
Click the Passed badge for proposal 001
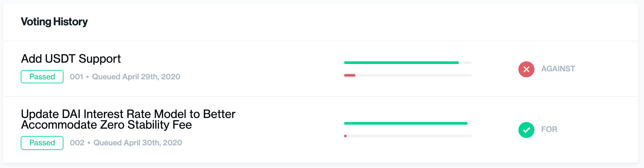click(x=42, y=77)
